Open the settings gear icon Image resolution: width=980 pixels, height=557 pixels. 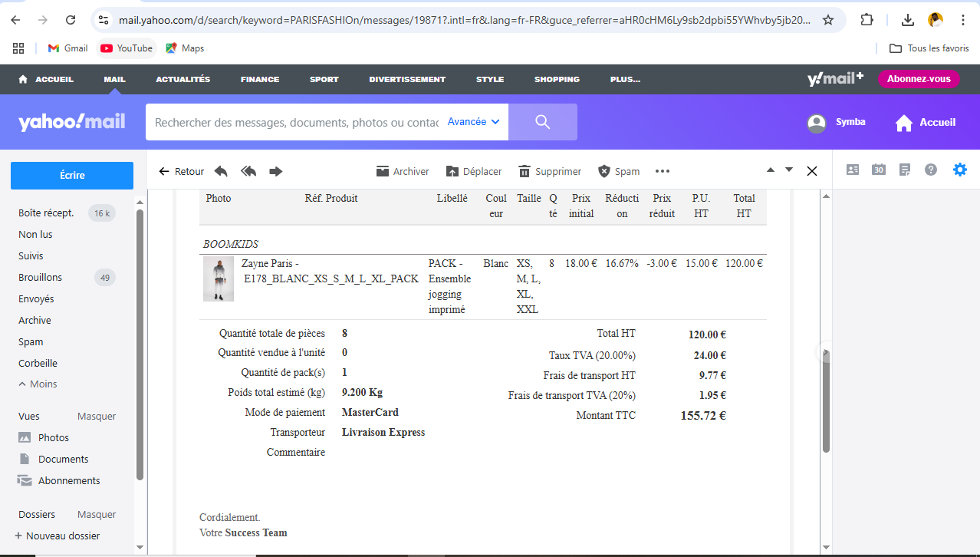pyautogui.click(x=960, y=170)
